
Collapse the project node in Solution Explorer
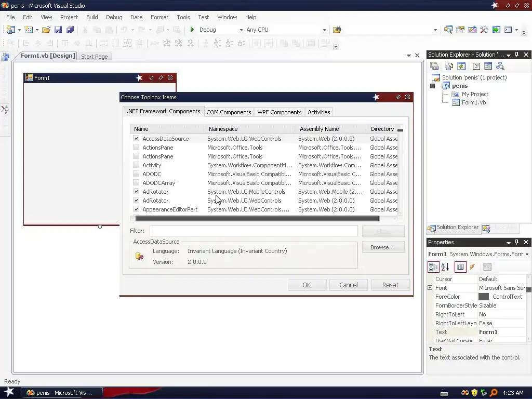pos(432,86)
